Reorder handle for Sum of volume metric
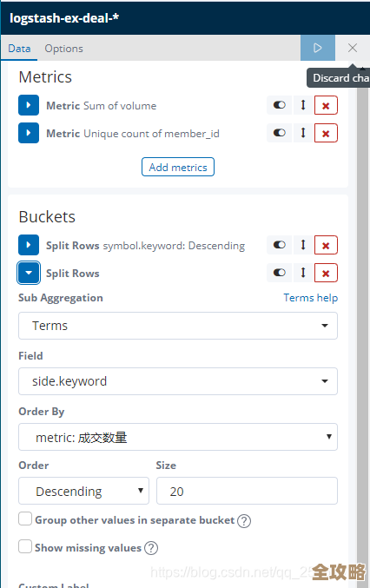This screenshot has width=370, height=588. coord(303,105)
